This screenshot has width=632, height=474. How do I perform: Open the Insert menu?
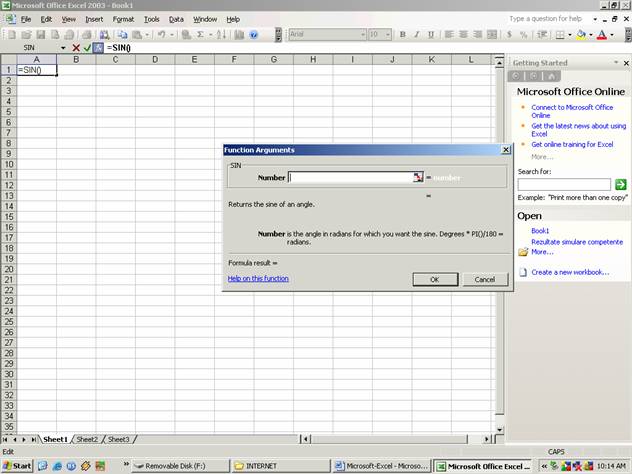pyautogui.click(x=94, y=19)
